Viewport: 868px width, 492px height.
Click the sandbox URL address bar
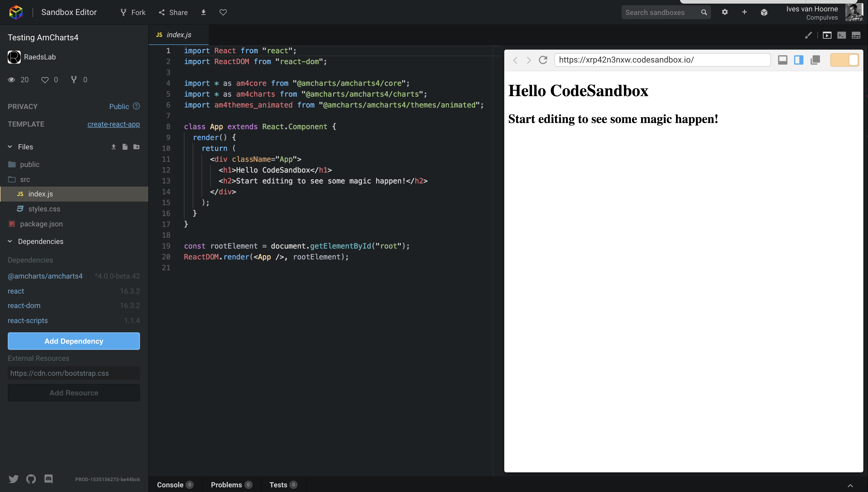662,60
